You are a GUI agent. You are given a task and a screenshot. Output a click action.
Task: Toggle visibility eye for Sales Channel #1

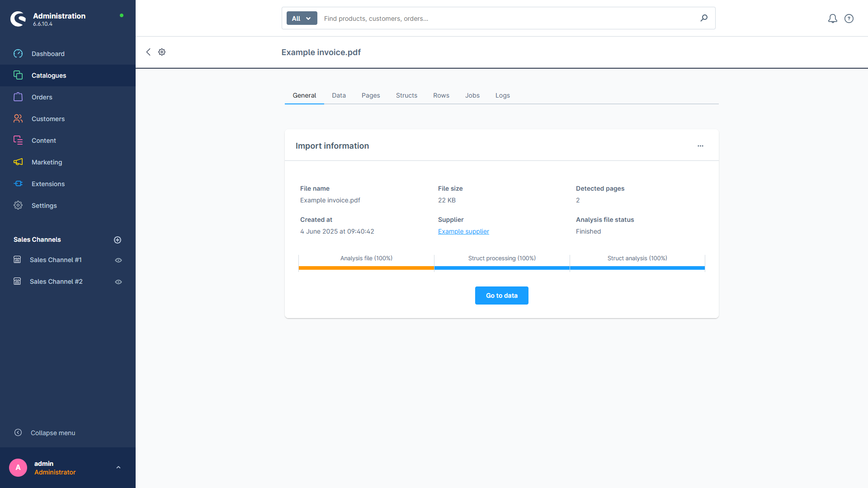pos(118,260)
